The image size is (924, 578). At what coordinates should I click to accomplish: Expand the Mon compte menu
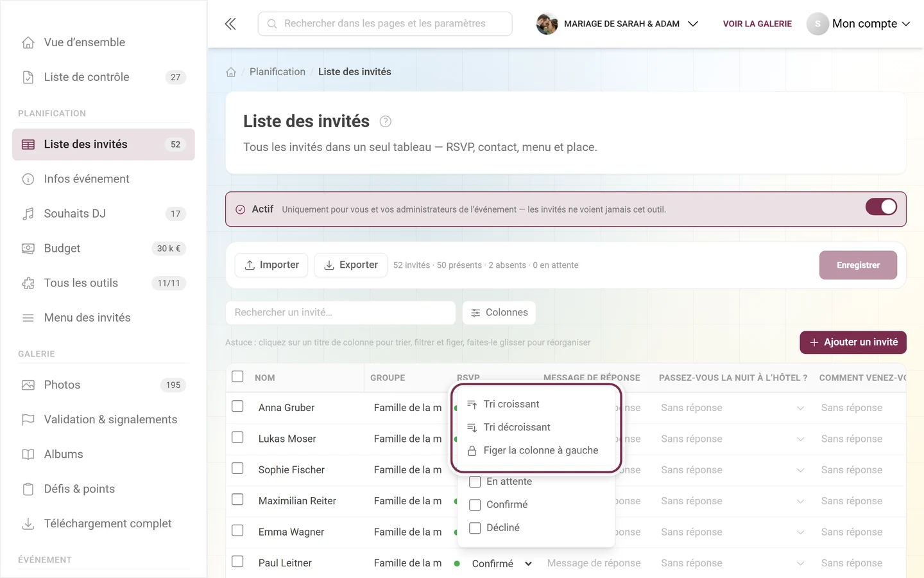coord(859,24)
